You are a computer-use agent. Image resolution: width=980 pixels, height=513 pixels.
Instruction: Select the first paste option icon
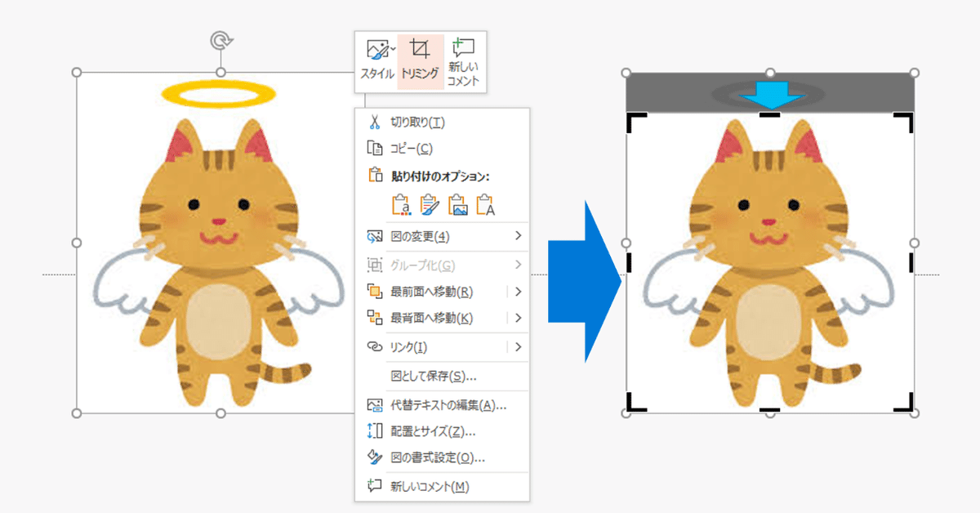pos(400,204)
